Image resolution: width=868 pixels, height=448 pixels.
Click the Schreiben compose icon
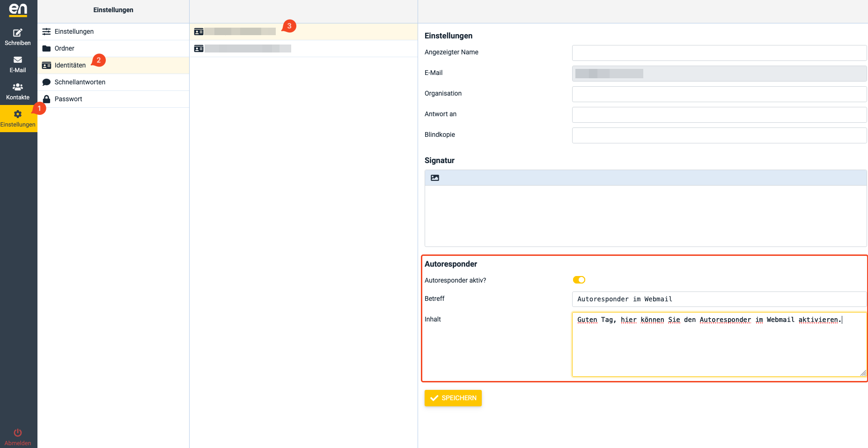(18, 33)
